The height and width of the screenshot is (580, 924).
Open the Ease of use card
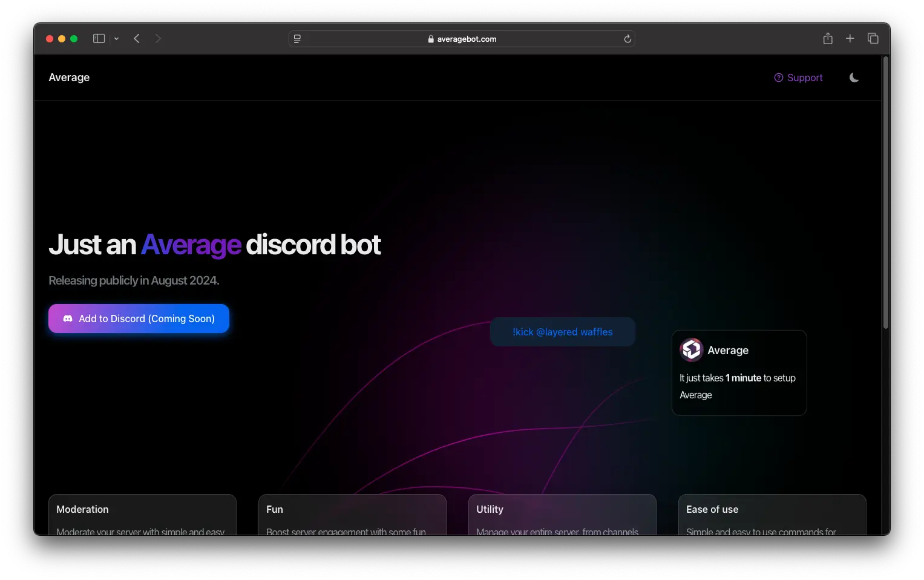tap(772, 515)
